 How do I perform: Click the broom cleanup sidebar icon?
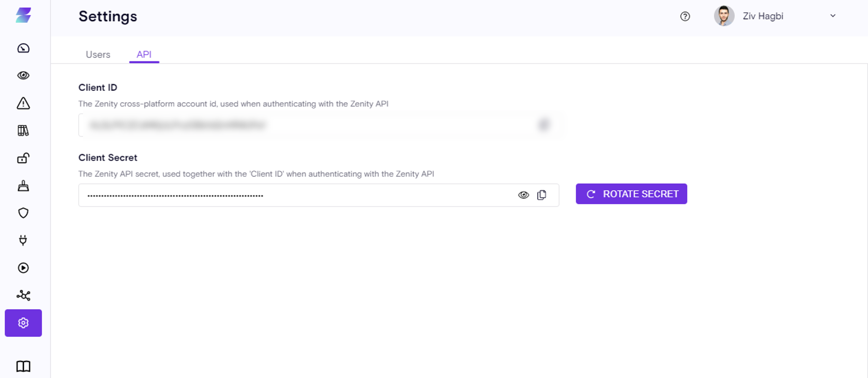coord(23,186)
